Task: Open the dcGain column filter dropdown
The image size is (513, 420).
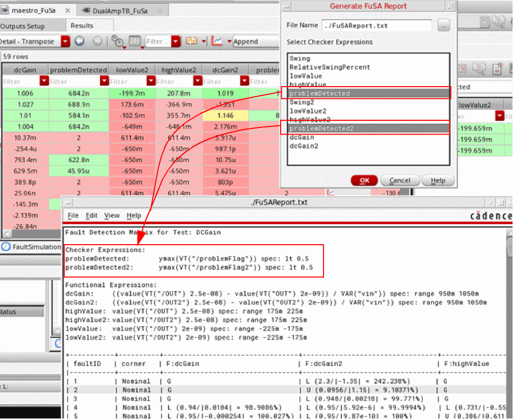Action: [x=44, y=81]
